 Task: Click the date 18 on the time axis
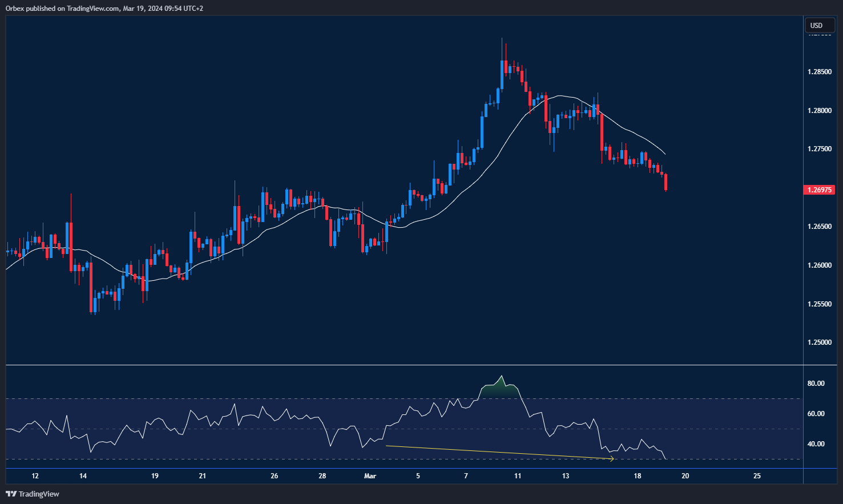tap(637, 476)
